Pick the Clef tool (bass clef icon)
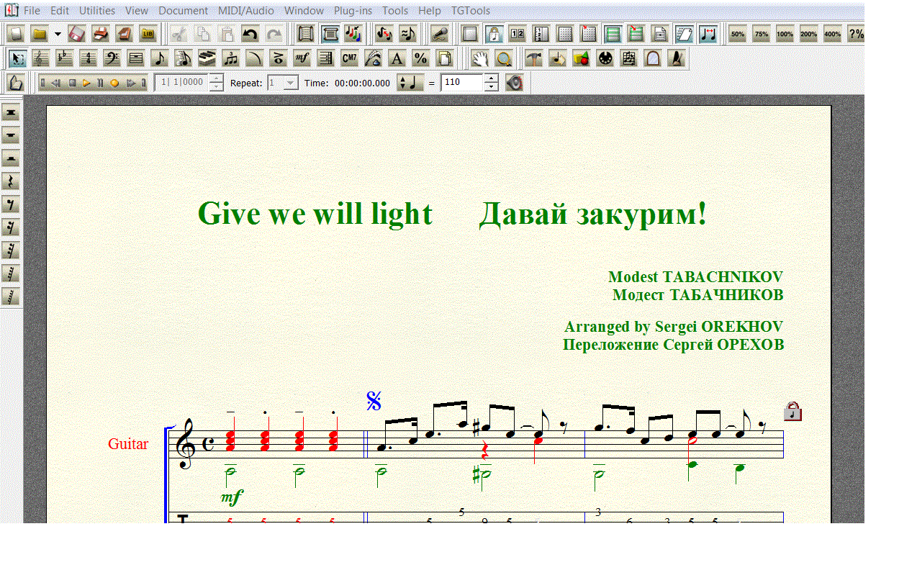 pos(112,58)
